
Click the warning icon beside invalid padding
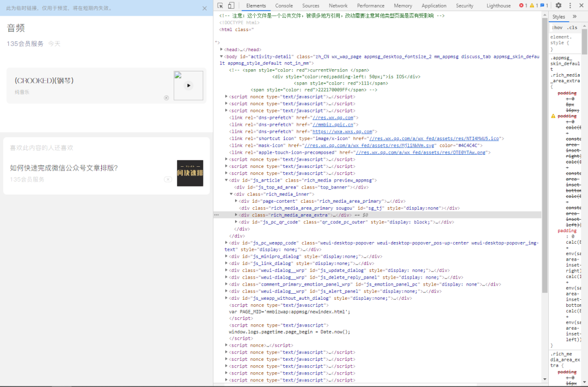[x=553, y=116]
